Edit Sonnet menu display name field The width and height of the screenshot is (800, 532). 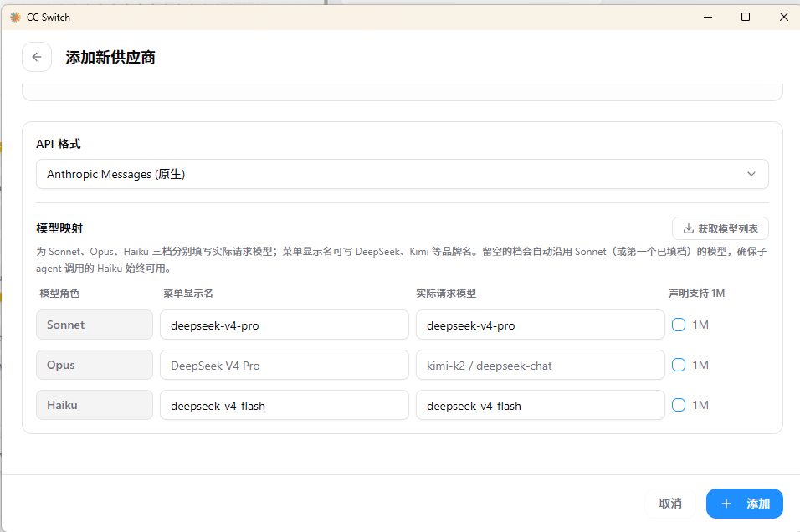[285, 325]
